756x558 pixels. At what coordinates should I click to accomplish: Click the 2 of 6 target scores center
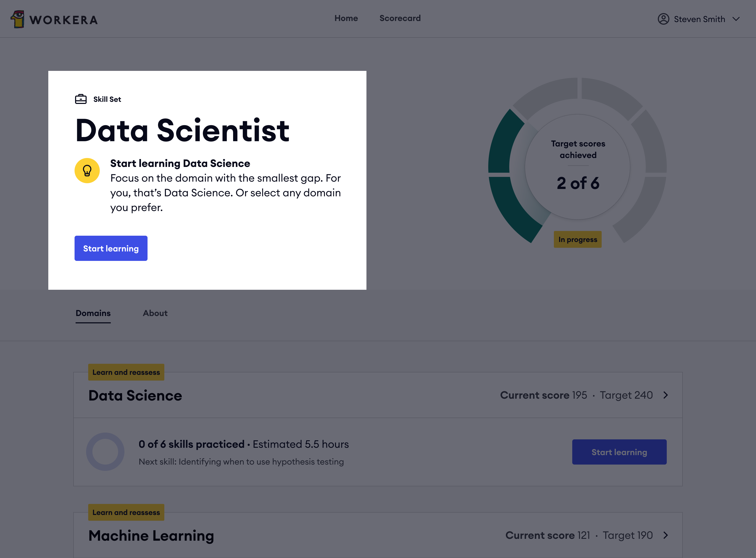pyautogui.click(x=578, y=183)
